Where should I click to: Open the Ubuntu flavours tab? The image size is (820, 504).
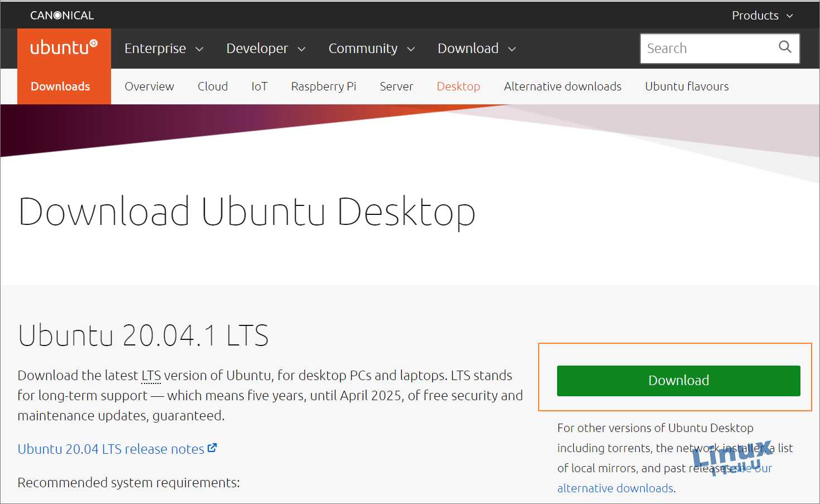(687, 87)
